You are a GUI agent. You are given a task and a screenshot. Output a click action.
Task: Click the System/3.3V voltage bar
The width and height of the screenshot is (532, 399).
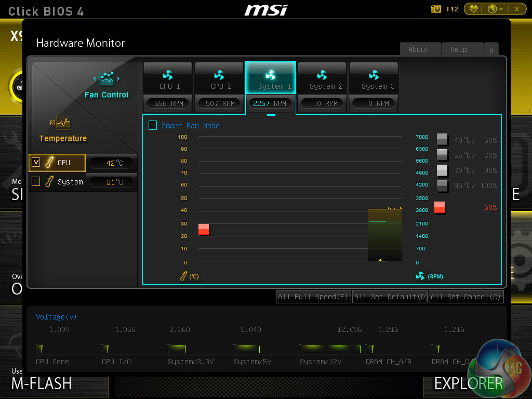(x=177, y=349)
